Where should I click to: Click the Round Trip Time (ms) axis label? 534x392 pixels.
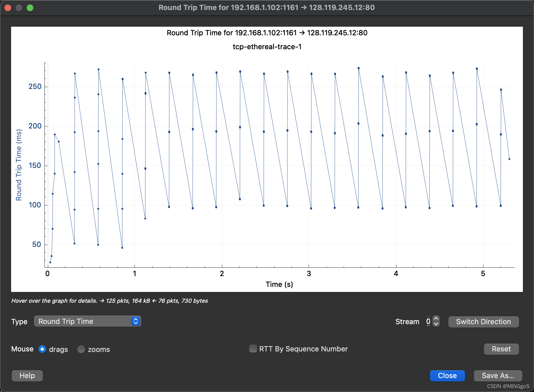19,165
